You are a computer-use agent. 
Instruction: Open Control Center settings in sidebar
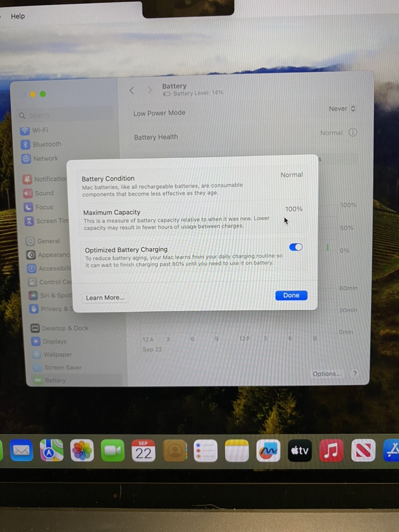50,282
